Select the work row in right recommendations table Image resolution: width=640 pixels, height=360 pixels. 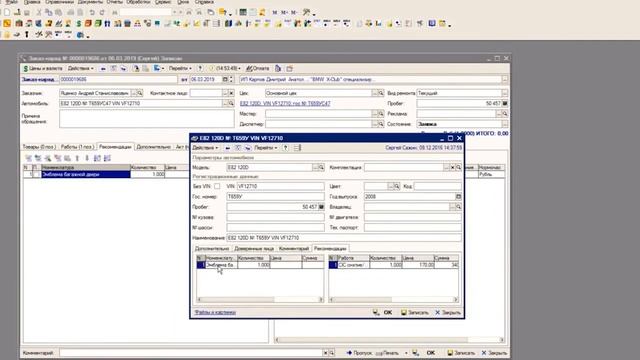pyautogui.click(x=393, y=265)
